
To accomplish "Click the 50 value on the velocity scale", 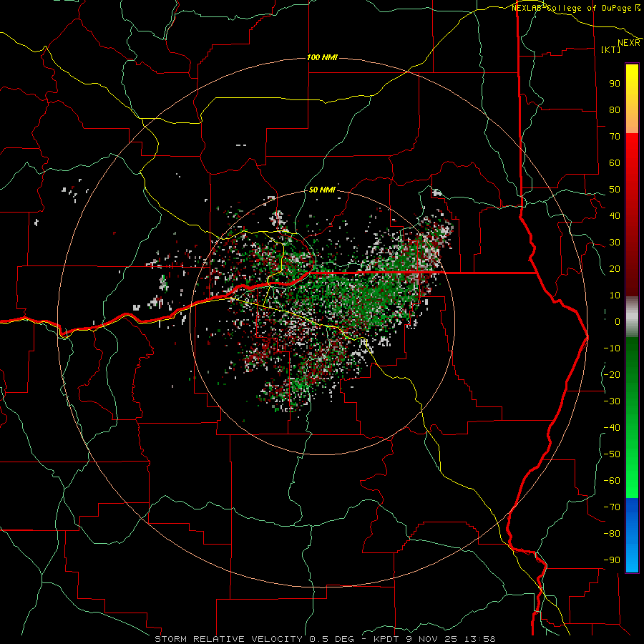I will point(615,190).
